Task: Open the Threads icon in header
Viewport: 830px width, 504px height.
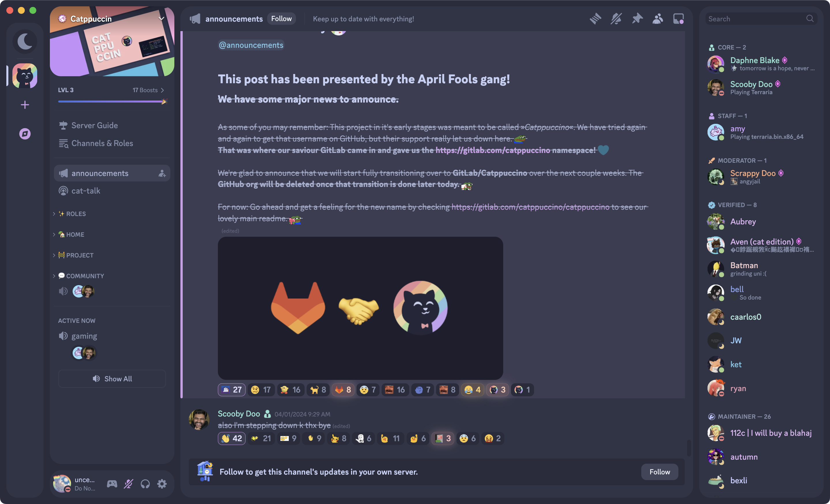Action: (595, 19)
